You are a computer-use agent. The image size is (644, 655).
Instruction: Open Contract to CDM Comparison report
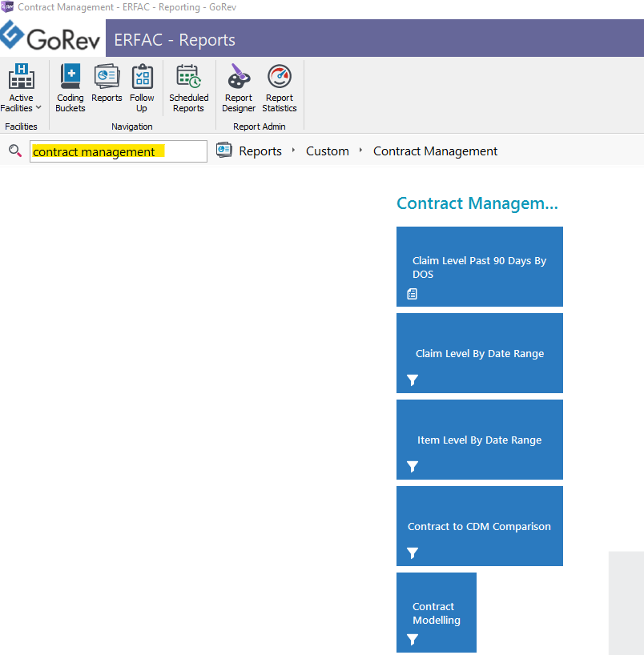coord(479,526)
